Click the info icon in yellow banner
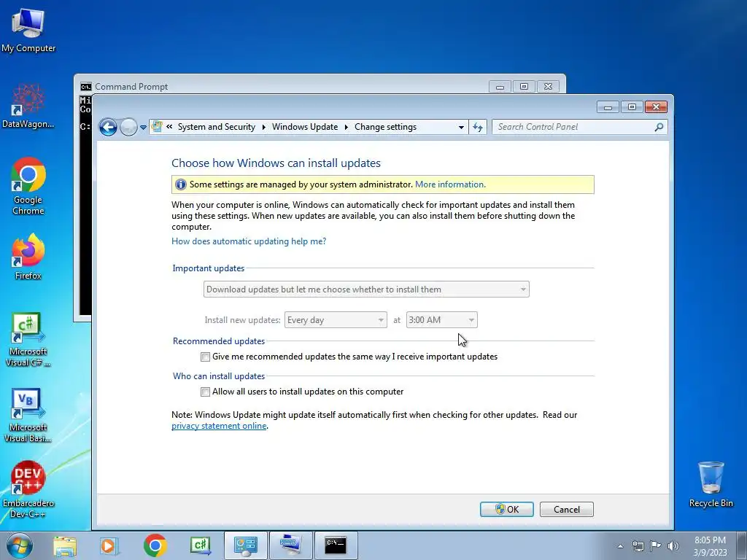 click(181, 184)
